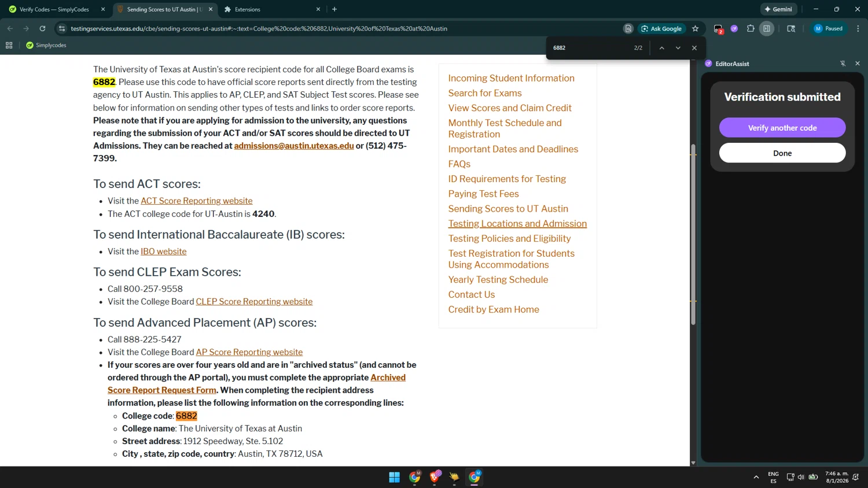Open the tab search icon
This screenshot has height=488, width=868.
791,28
